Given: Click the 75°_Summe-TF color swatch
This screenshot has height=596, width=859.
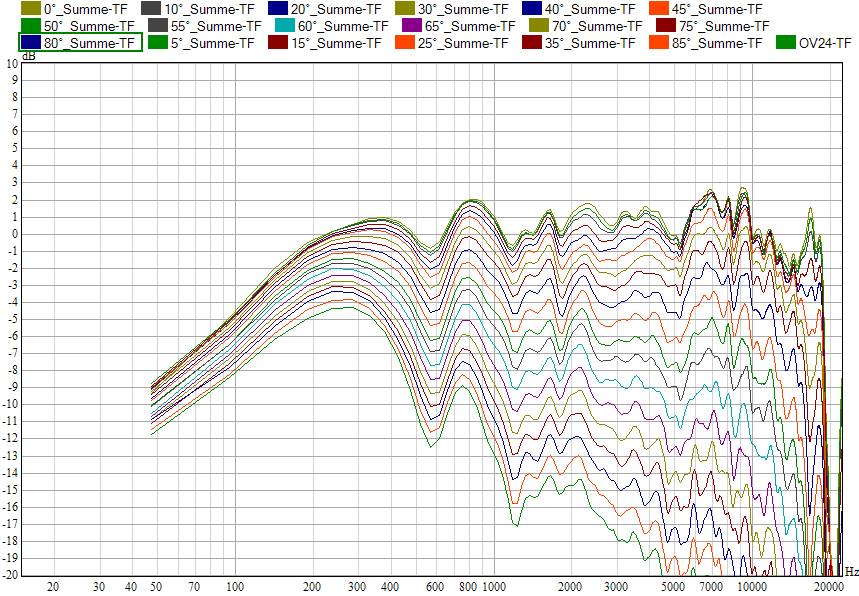Looking at the screenshot, I should tap(666, 26).
